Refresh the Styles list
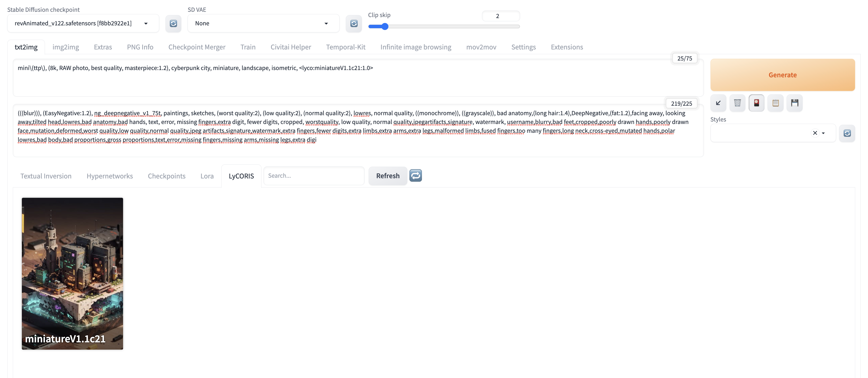Viewport: 868px width, 378px height. pos(847,133)
